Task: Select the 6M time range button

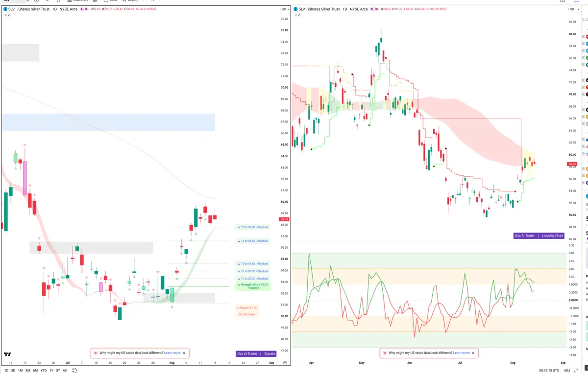Action: 35,370
